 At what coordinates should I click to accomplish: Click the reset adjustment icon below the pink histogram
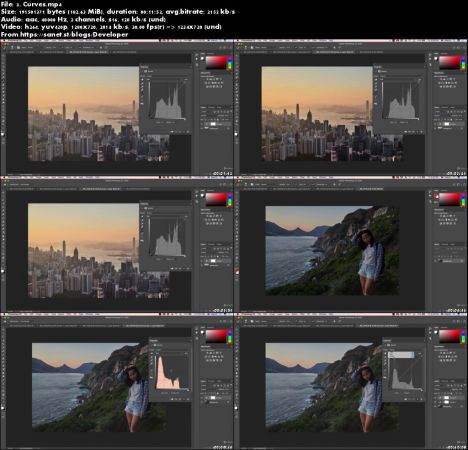coord(180,399)
